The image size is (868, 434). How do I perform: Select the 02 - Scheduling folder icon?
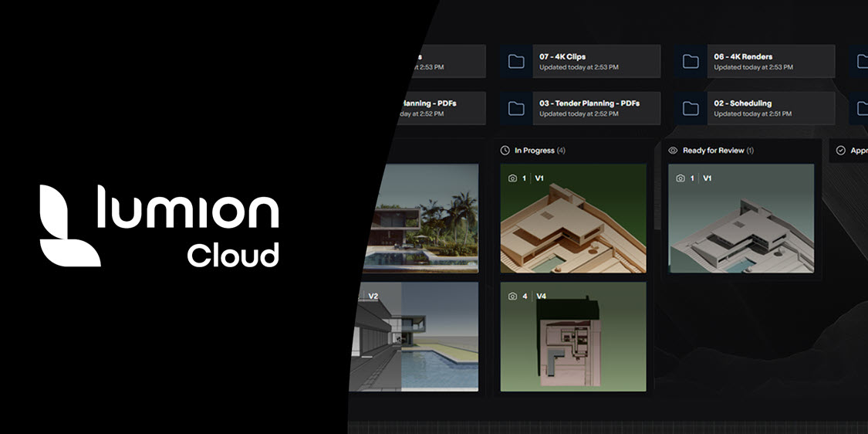pos(691,108)
